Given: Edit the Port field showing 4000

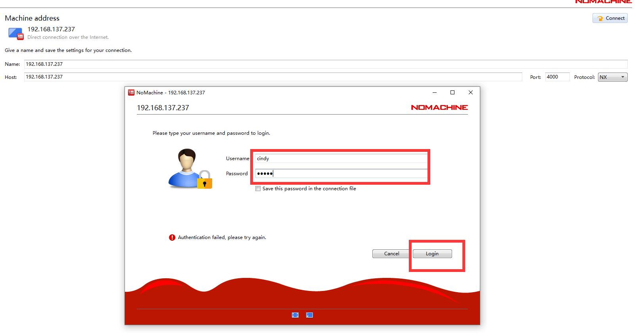Looking at the screenshot, I should tap(557, 77).
